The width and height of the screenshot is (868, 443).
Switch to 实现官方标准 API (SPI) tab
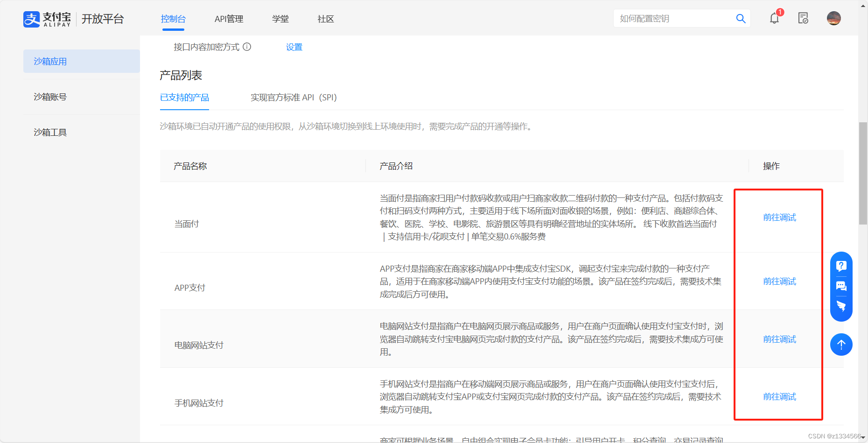pyautogui.click(x=294, y=98)
